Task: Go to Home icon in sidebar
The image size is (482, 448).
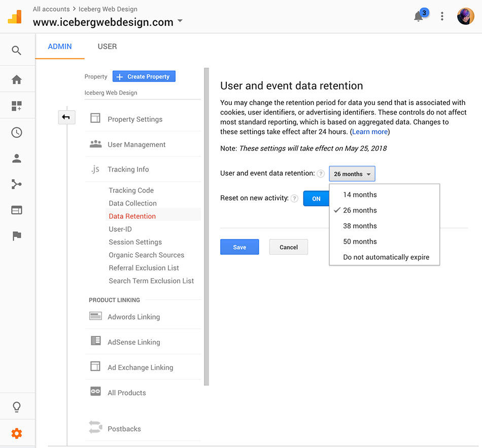Action: (17, 80)
